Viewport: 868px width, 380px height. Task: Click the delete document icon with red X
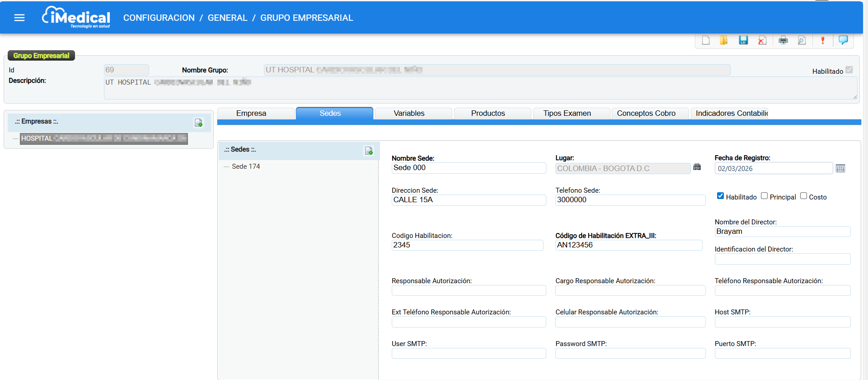762,41
